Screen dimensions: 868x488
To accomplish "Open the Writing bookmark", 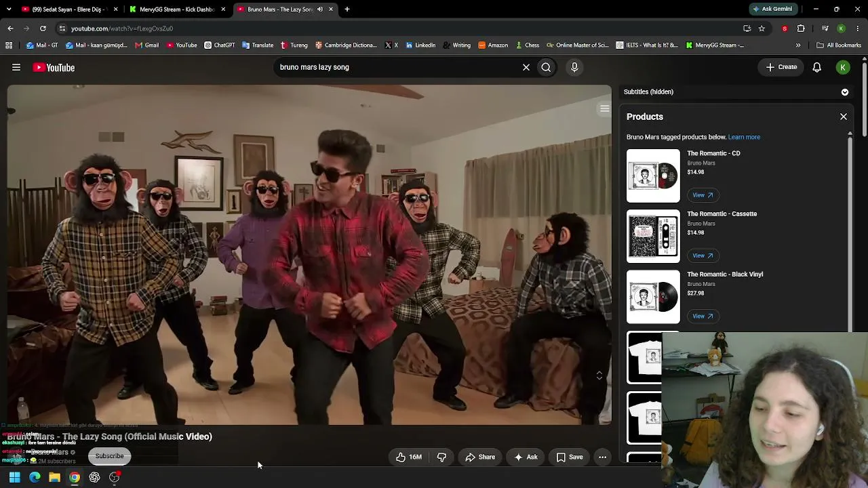I will 456,45.
